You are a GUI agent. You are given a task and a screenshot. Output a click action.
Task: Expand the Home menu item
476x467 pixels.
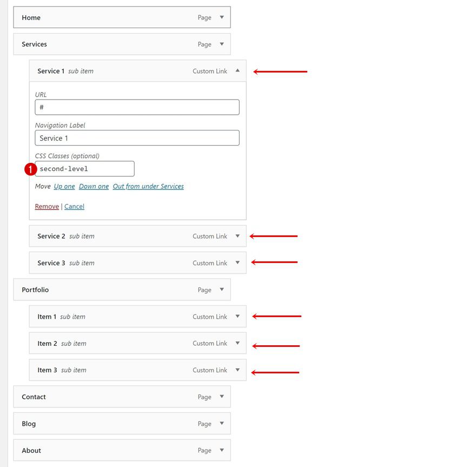pos(222,17)
